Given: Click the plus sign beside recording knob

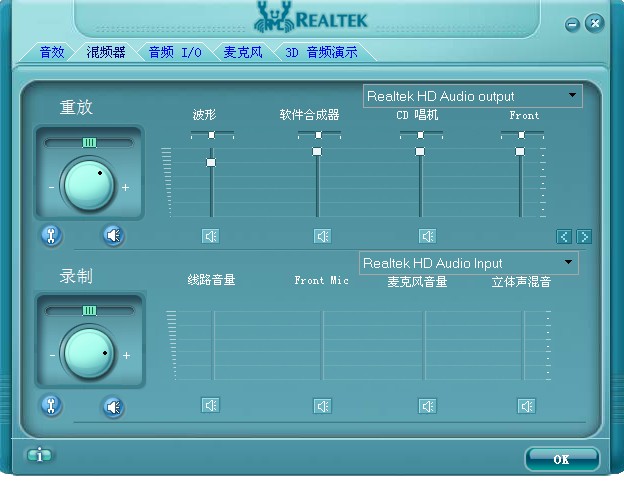Looking at the screenshot, I should point(126,355).
